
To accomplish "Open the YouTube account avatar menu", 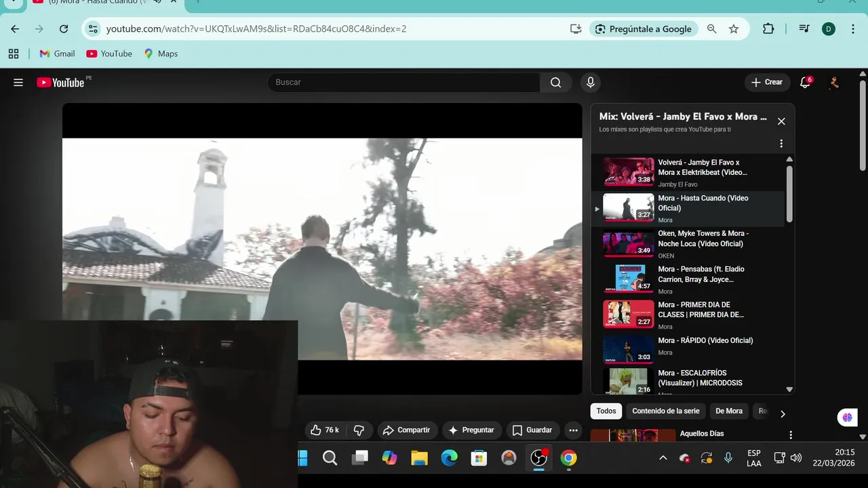I will 834,82.
